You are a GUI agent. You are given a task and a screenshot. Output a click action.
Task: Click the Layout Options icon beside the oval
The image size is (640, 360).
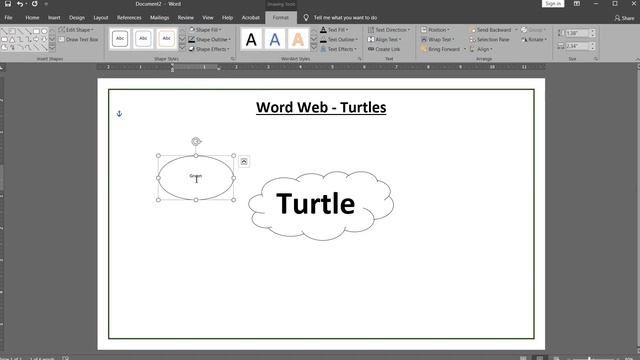pos(244,162)
